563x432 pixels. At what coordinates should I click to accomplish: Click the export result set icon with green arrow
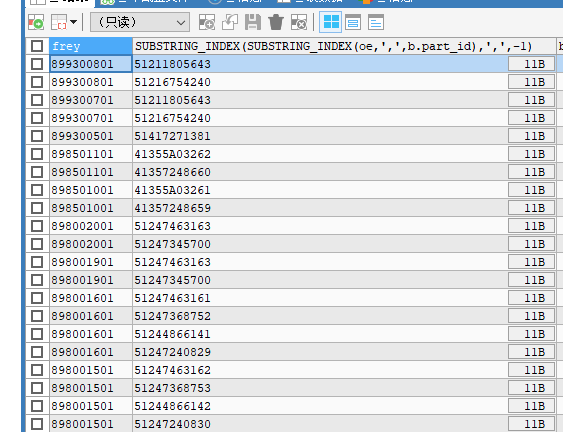[x=36, y=23]
